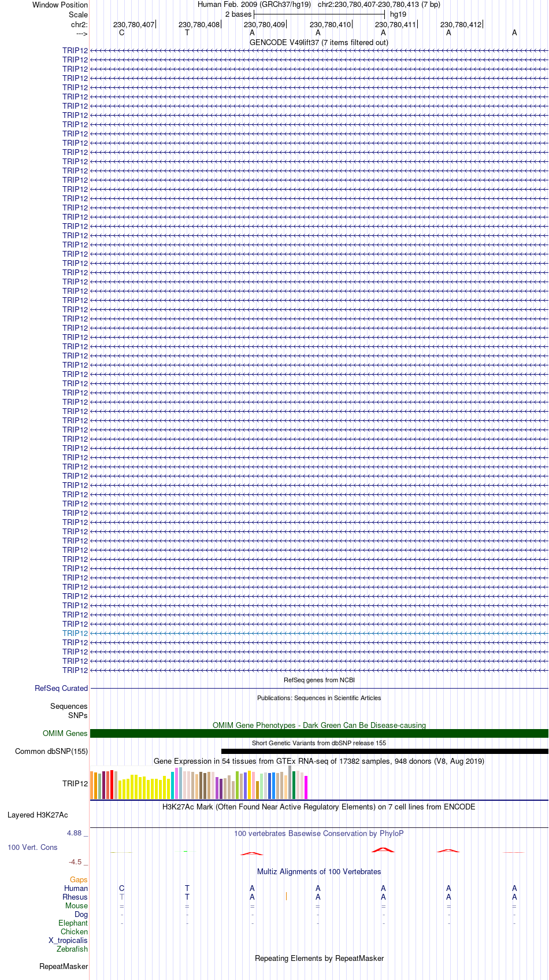Click the 230,780,412 ruler position
Image resolution: width=549 pixels, height=980 pixels.
pyautogui.click(x=461, y=25)
